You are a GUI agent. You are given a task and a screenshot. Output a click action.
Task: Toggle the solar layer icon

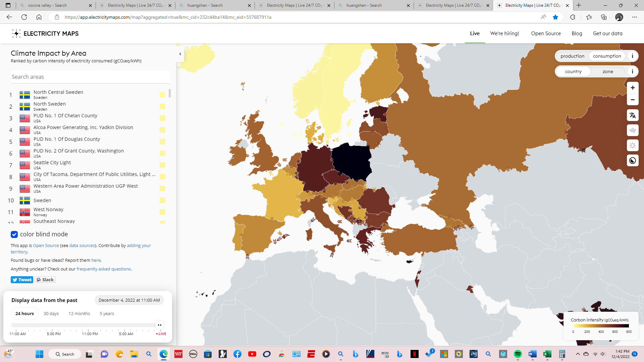pyautogui.click(x=632, y=145)
